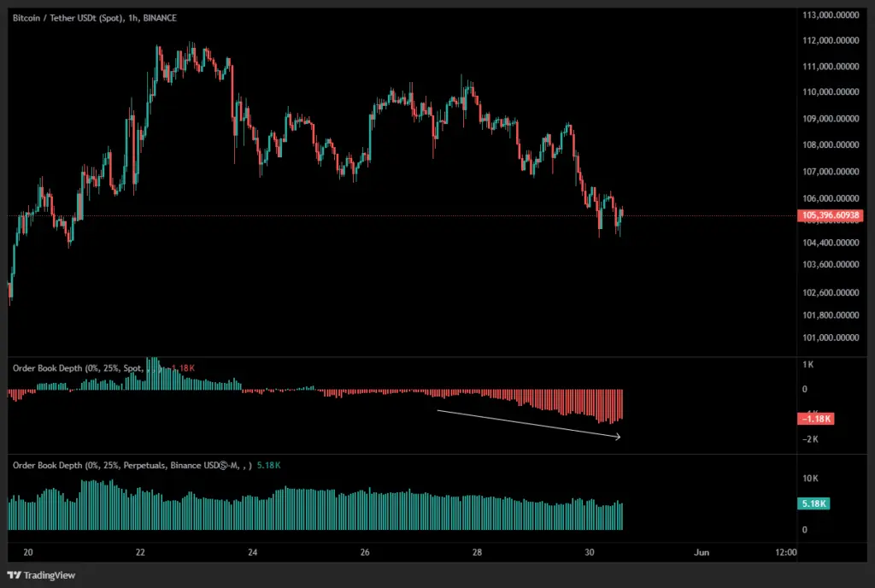Click the 110,000.00000 price scale label
Viewport: 875px width, 588px height.
831,92
